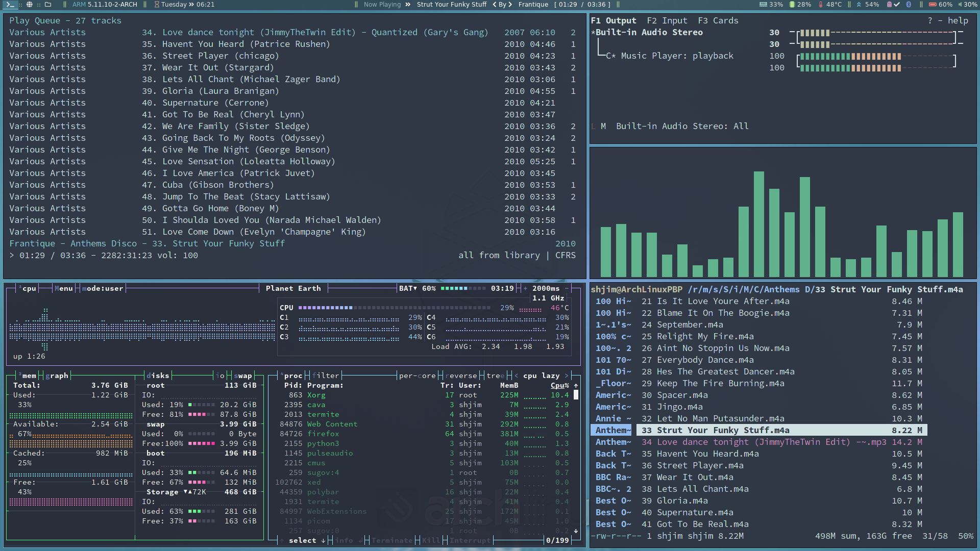Switch to F1 Output tab in mixer
Screen dimensions: 980x551
[x=614, y=21]
